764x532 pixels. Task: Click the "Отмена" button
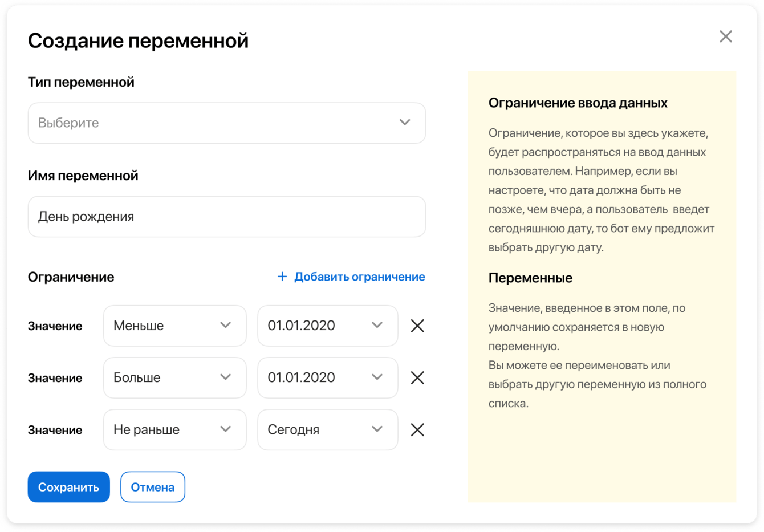[x=153, y=487]
